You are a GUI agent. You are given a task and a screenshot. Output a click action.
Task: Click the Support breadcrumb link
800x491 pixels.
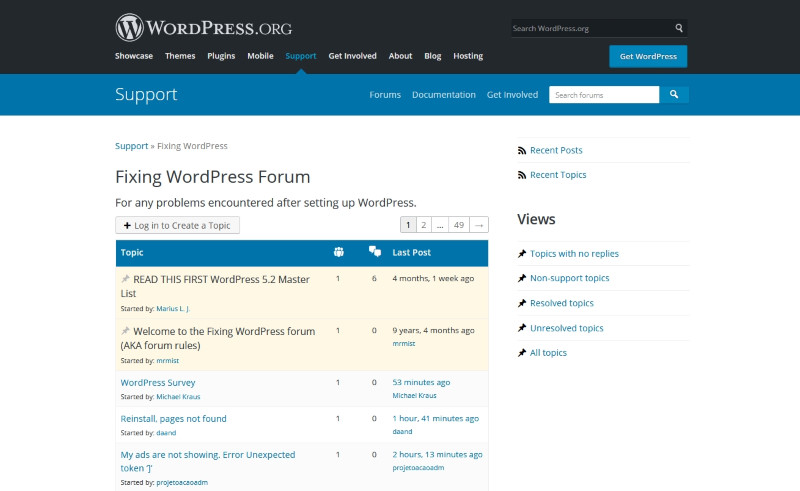coord(131,146)
